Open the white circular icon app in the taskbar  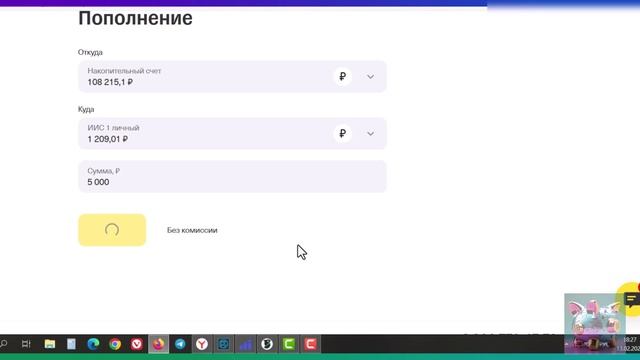click(267, 344)
